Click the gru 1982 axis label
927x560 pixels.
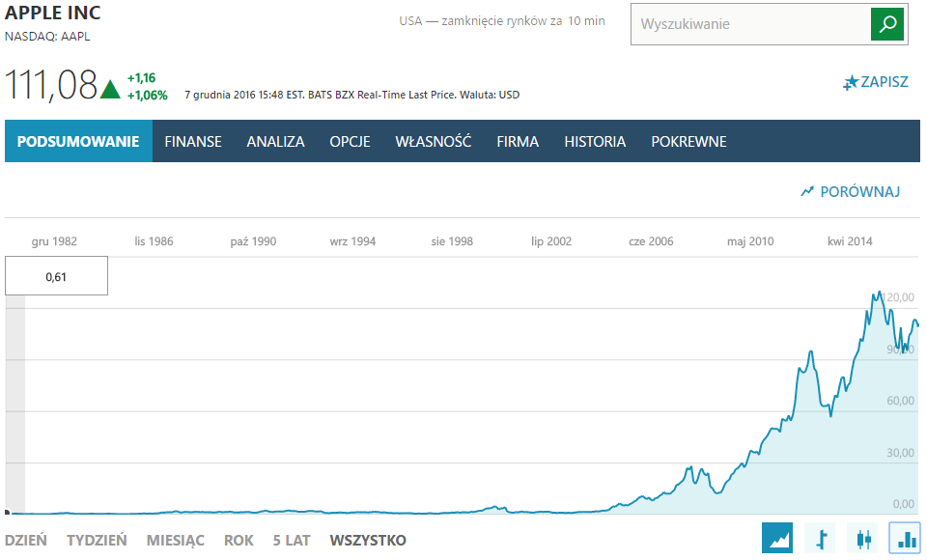point(54,241)
